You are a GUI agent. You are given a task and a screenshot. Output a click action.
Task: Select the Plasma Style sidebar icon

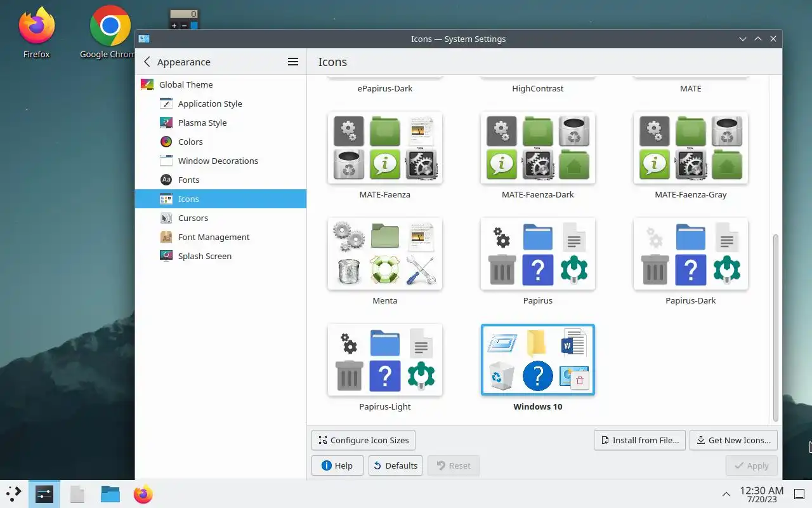pyautogui.click(x=166, y=123)
